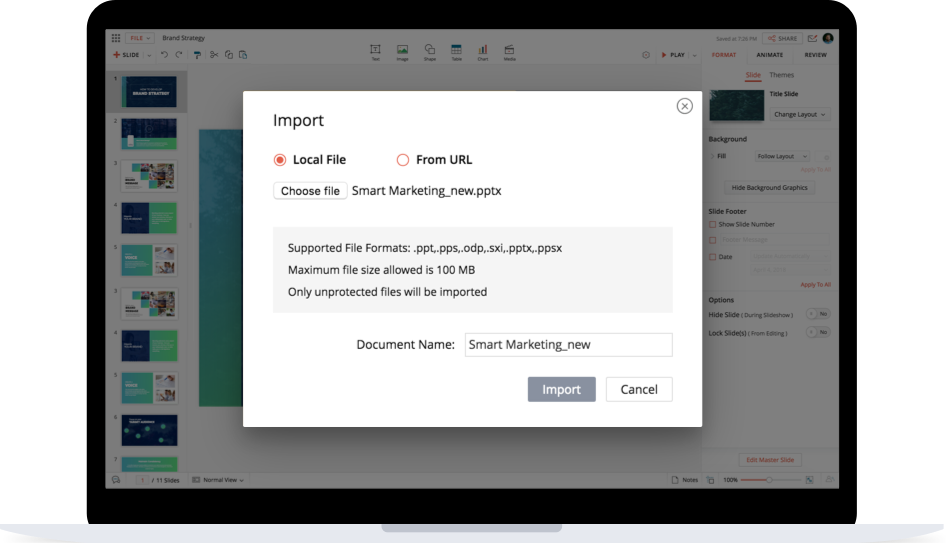Click the copy icon in toolbar

[229, 55]
